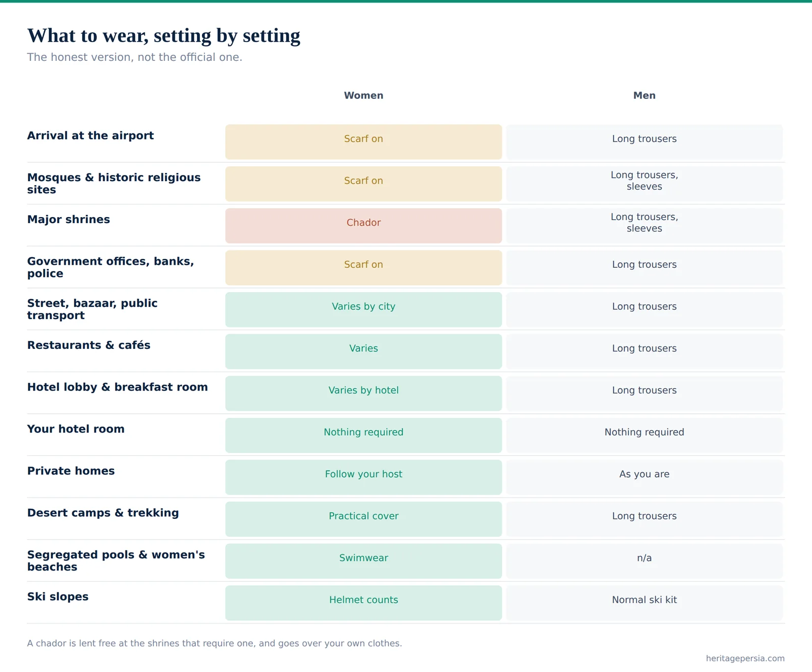812x672 pixels.
Task: Click the Follow your host cell
Action: pyautogui.click(x=363, y=477)
